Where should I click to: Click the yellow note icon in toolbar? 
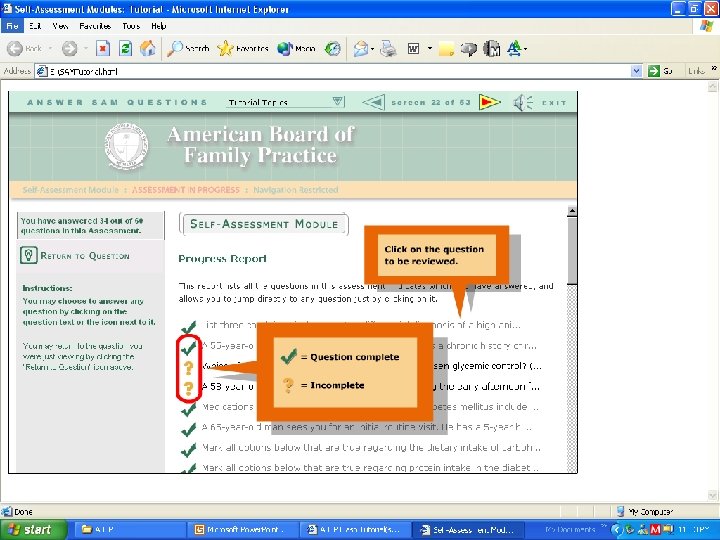pos(446,48)
